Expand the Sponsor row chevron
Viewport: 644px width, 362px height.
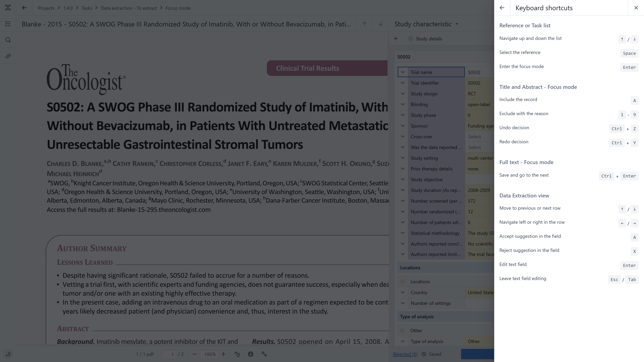coord(402,126)
